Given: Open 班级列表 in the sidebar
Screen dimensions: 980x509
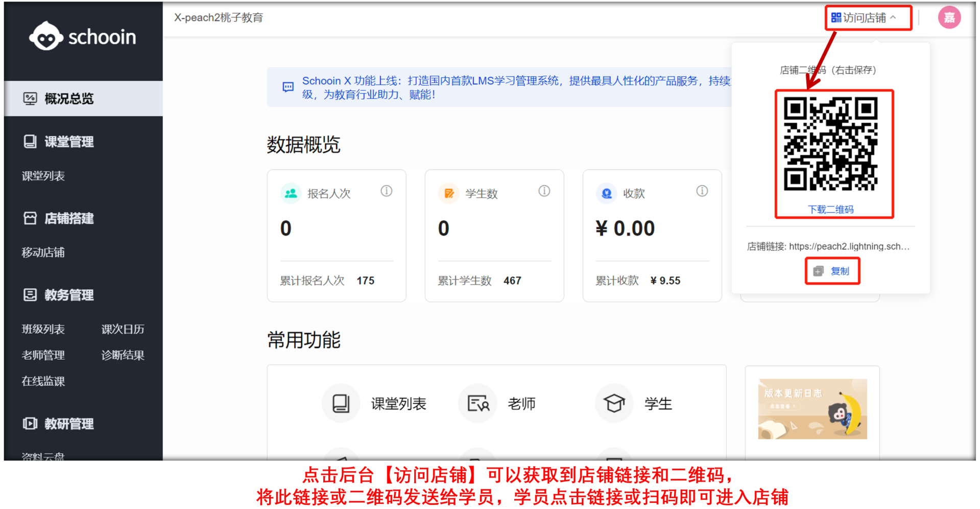Looking at the screenshot, I should click(43, 329).
